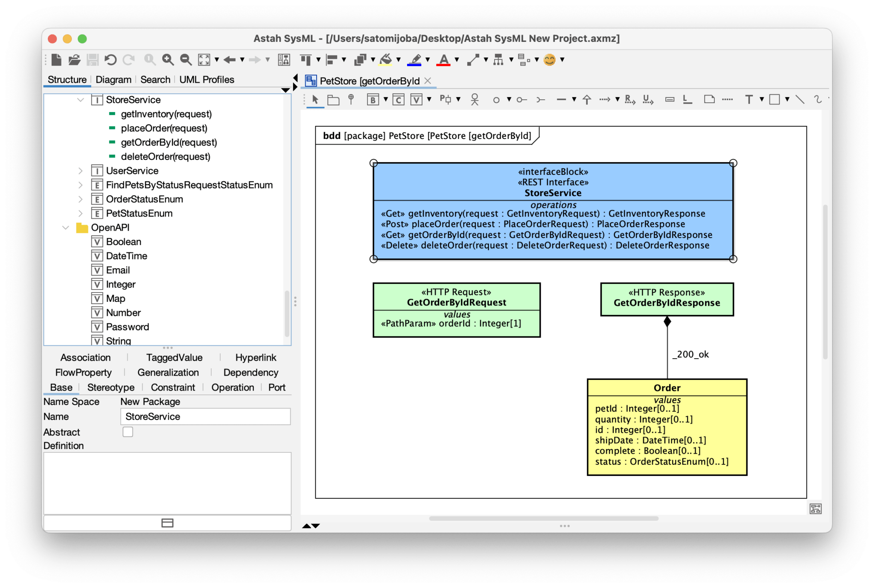874x588 pixels.
Task: Click the Zoom In icon
Action: coord(168,59)
